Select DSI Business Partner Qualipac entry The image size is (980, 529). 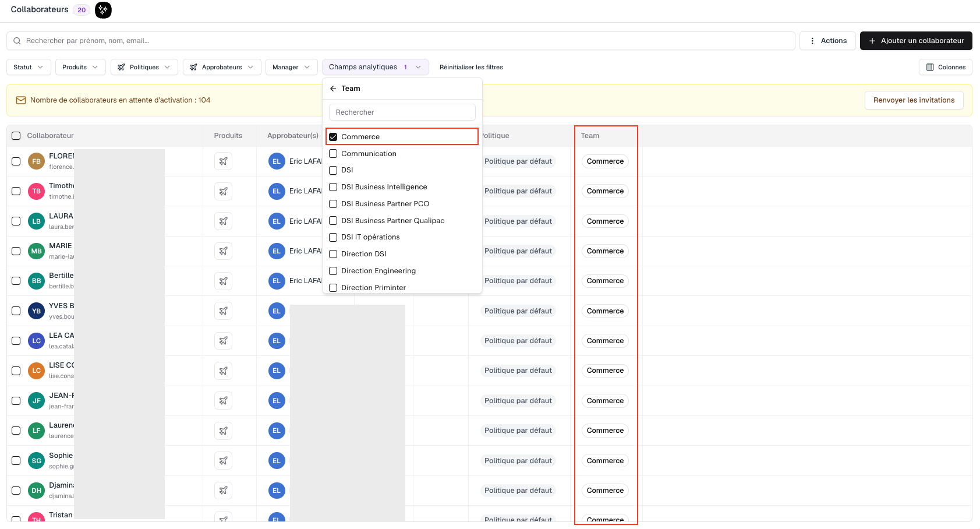[x=392, y=221]
